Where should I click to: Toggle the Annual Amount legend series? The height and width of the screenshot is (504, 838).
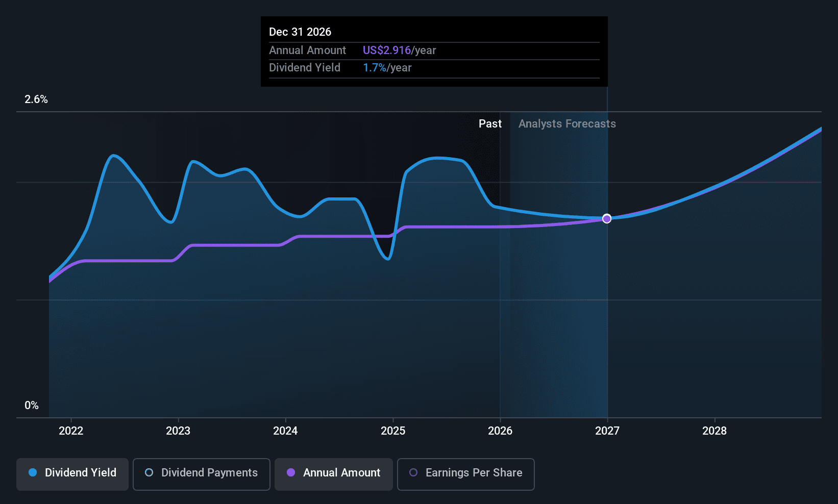coord(333,473)
